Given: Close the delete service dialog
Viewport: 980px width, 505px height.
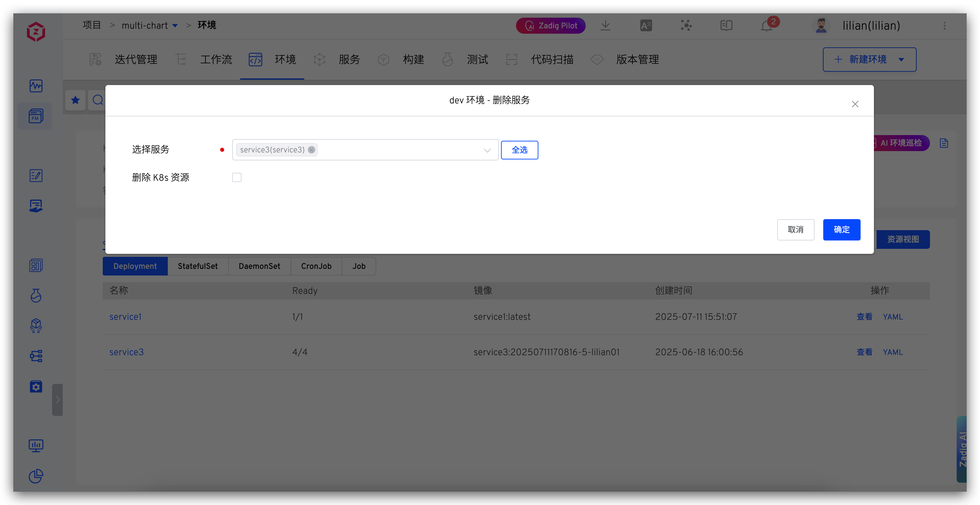Looking at the screenshot, I should pyautogui.click(x=855, y=104).
